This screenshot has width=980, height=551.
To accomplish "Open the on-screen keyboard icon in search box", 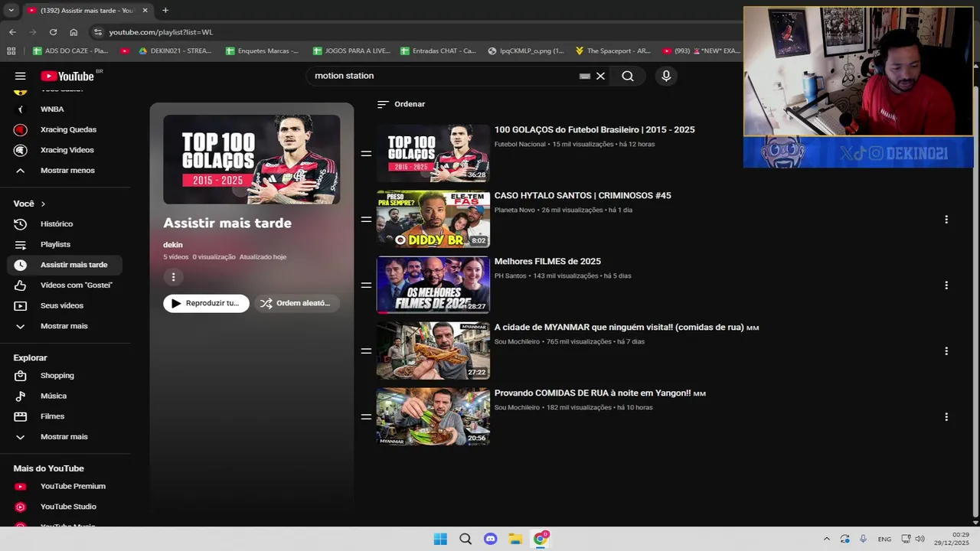I will tap(585, 76).
